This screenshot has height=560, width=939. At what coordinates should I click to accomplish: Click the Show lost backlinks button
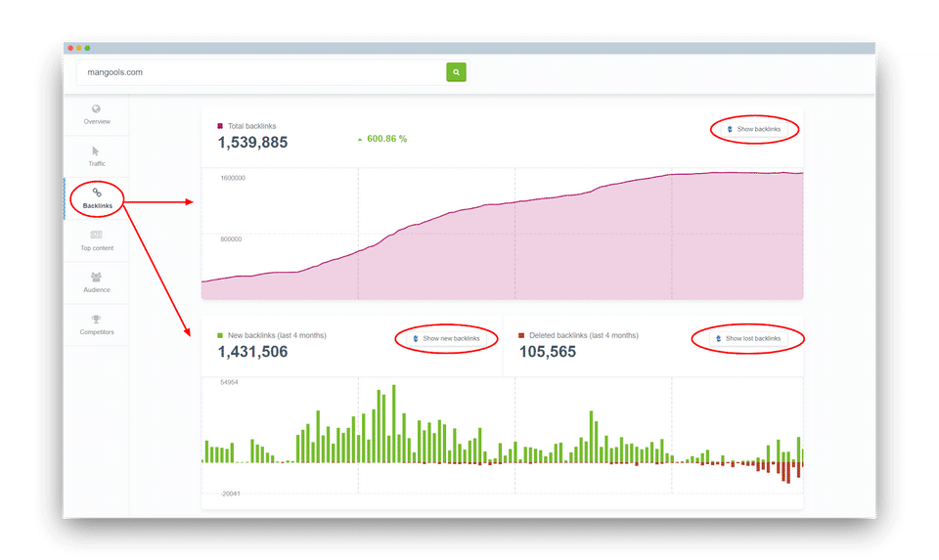tap(748, 338)
